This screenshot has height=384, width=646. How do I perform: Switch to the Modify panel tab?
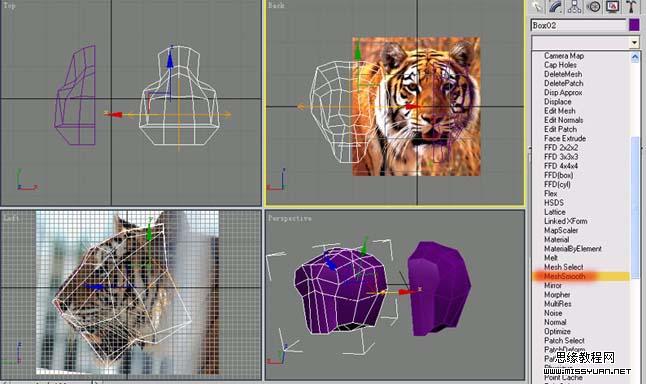click(556, 6)
